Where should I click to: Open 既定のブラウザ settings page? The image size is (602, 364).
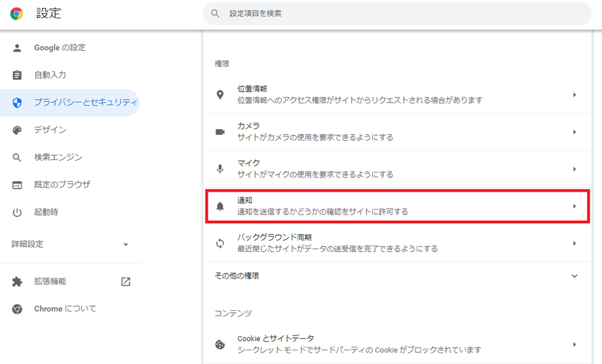(x=62, y=185)
